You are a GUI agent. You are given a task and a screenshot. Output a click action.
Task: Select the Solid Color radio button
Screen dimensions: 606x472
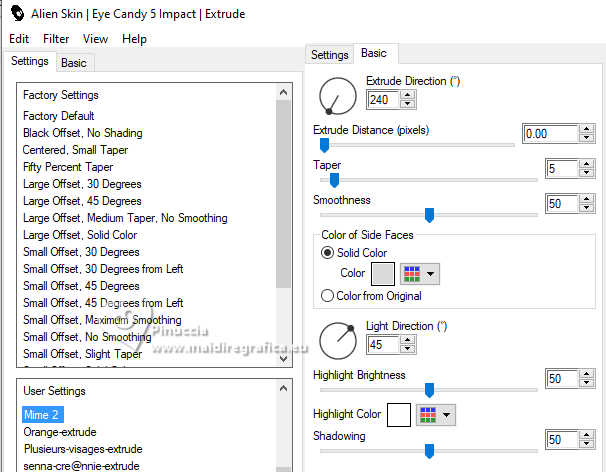328,253
